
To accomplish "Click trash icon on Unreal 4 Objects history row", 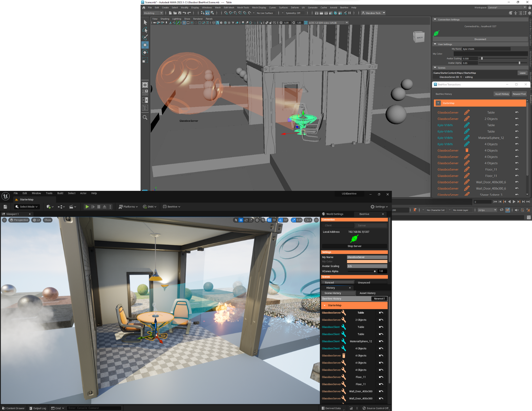I will tap(344, 356).
